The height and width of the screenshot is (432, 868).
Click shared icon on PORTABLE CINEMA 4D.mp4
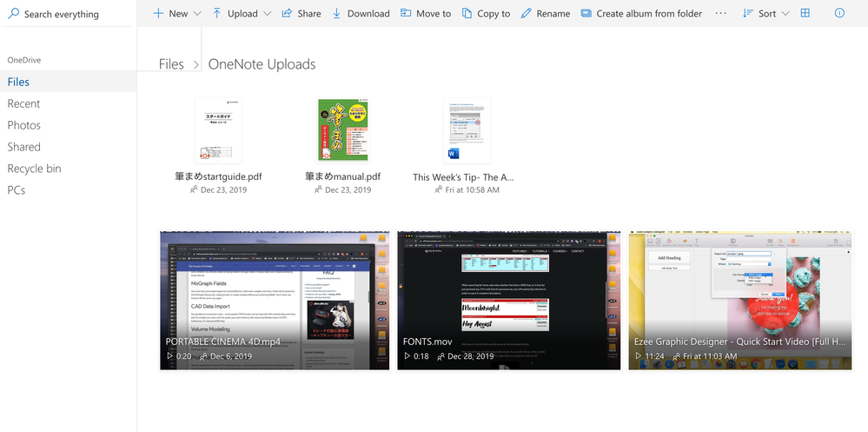pyautogui.click(x=203, y=356)
